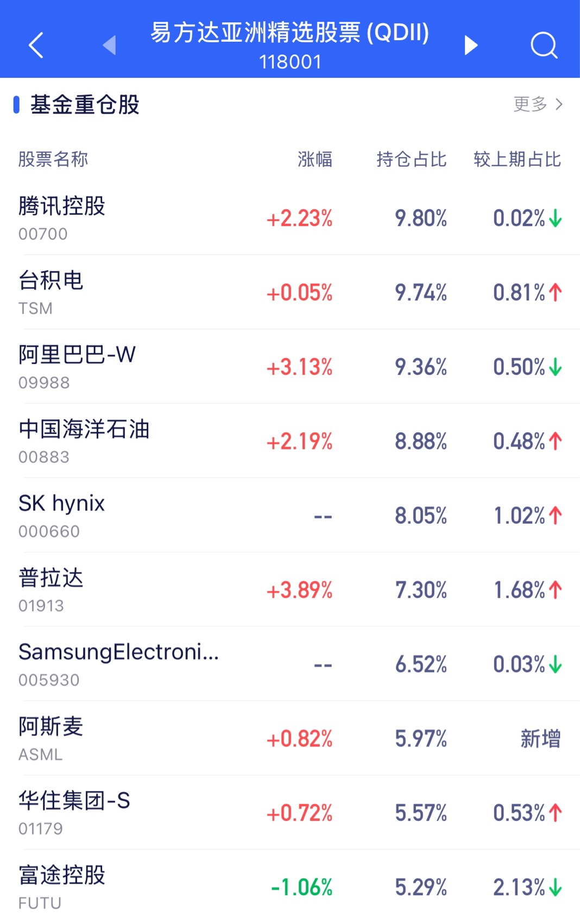Select the 持仓占比 column header
This screenshot has width=580, height=924.
coord(412,159)
